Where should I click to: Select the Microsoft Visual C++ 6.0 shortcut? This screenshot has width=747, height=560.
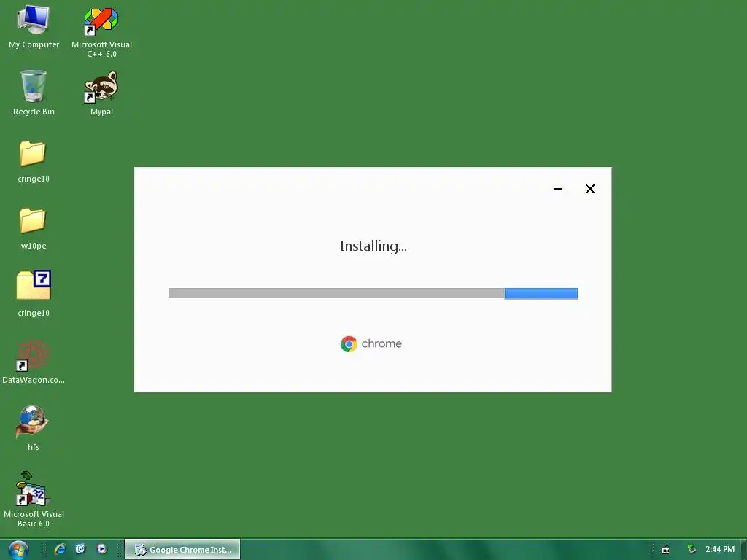(101, 31)
